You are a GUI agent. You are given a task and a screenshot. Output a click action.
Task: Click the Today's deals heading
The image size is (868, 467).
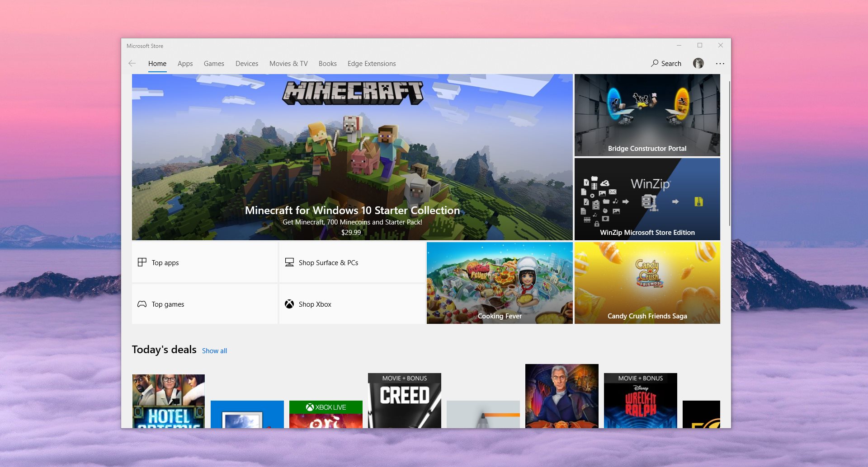click(164, 350)
